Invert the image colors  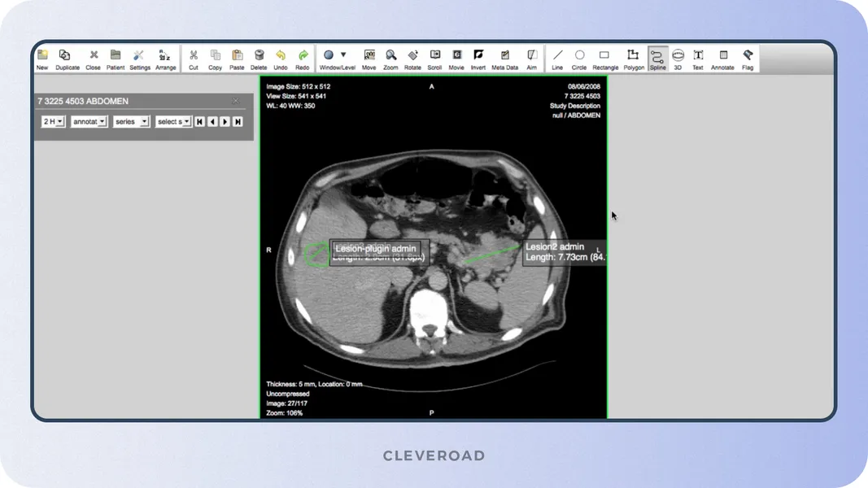pyautogui.click(x=478, y=57)
